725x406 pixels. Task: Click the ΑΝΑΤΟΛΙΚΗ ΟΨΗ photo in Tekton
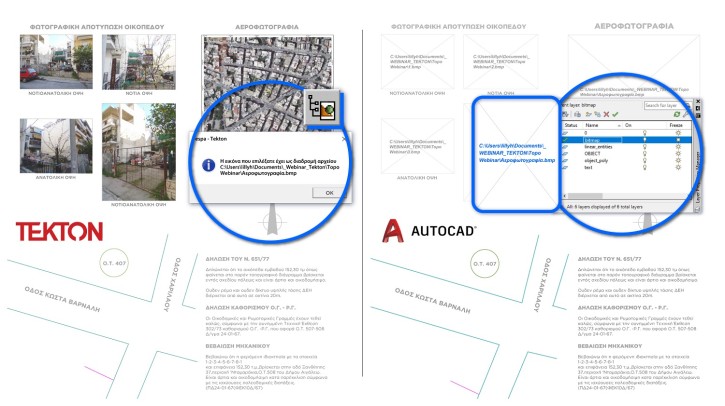[x=56, y=146]
